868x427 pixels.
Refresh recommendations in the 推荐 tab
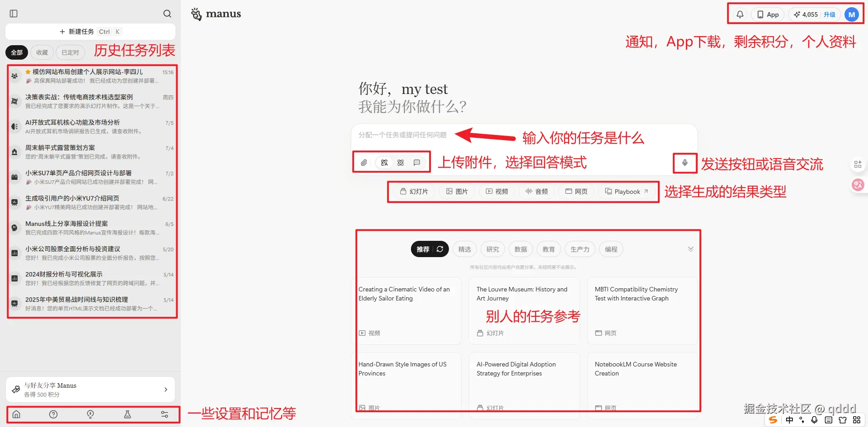click(x=440, y=249)
